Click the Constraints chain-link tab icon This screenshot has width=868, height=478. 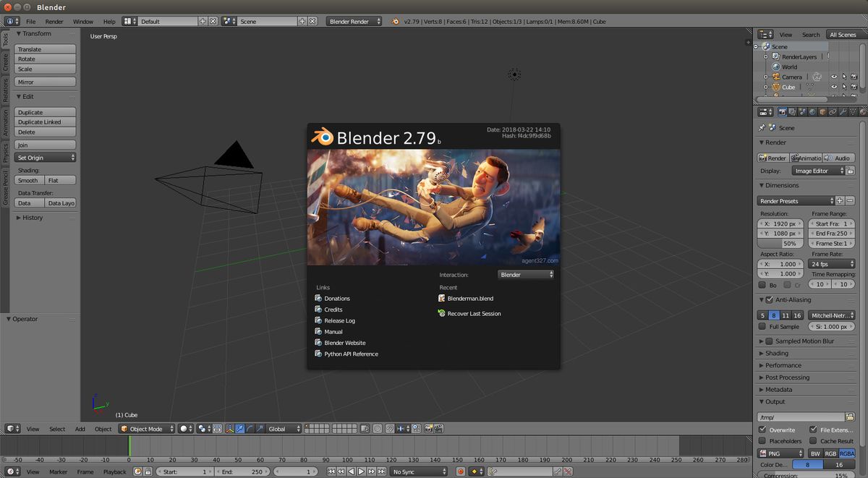coord(833,112)
